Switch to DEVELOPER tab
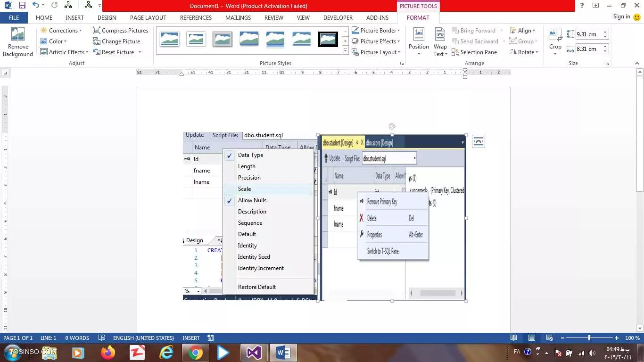Screen dimensions: 644x362 click(x=338, y=18)
